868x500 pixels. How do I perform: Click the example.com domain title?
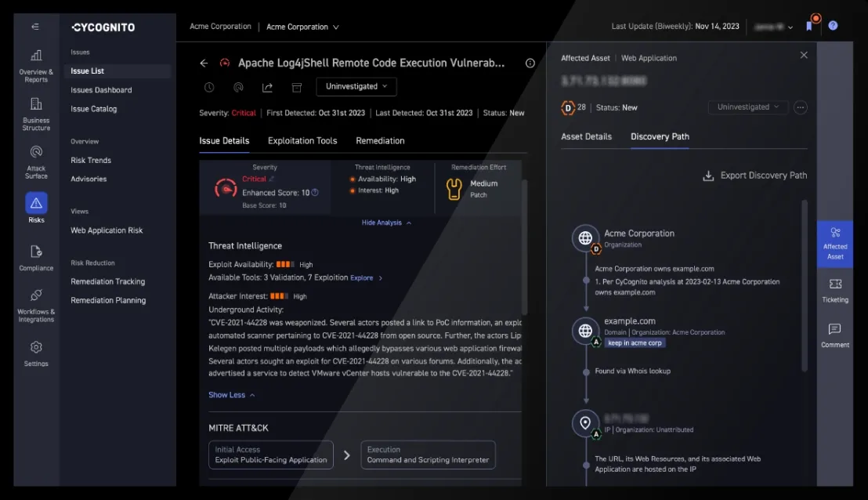[x=629, y=321]
